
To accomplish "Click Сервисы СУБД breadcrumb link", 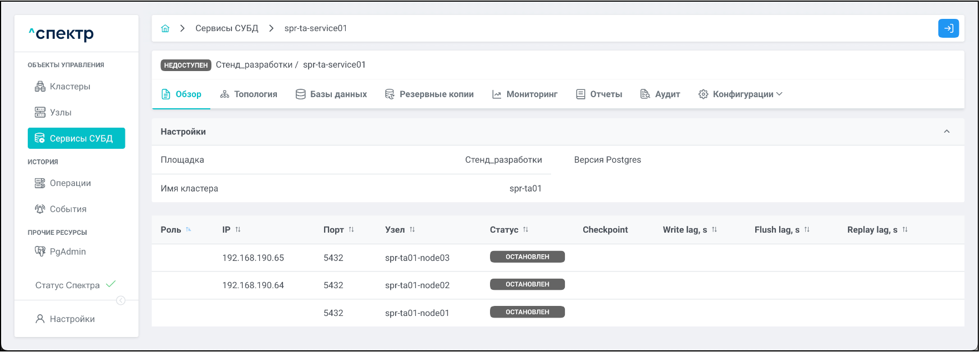I will [x=226, y=28].
